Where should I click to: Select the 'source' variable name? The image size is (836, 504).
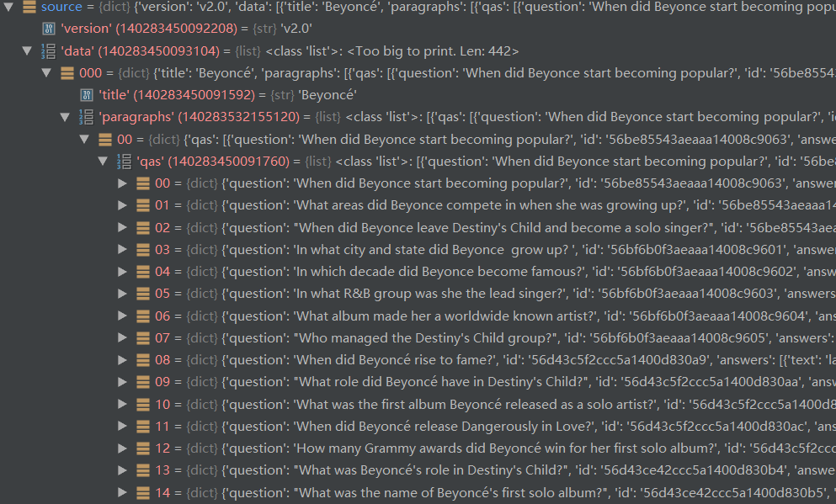61,7
